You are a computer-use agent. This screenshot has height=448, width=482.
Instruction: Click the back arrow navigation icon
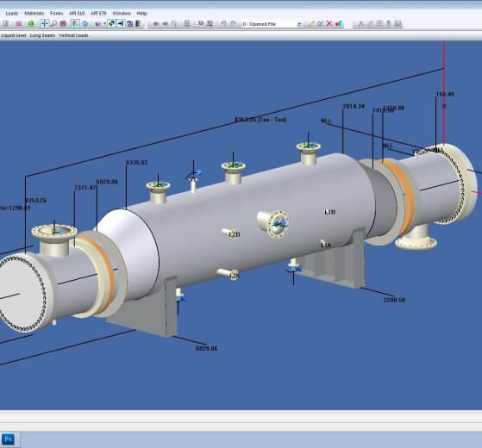click(156, 23)
